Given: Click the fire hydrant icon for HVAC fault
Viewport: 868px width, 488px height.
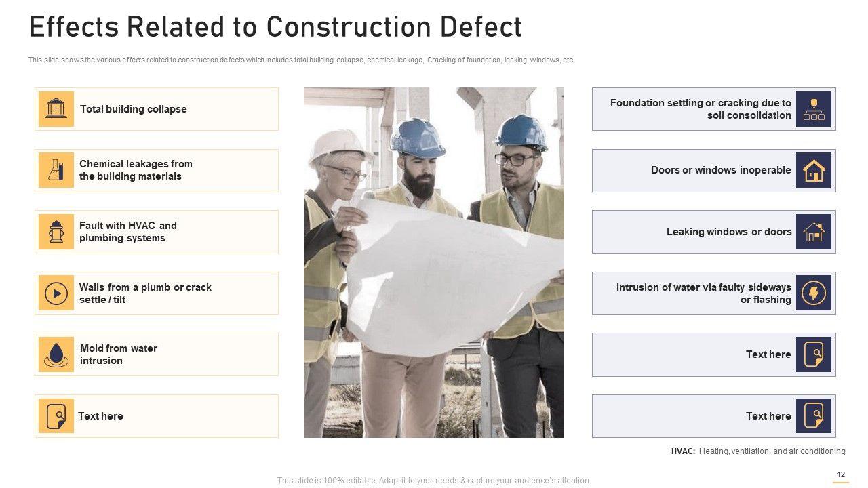Looking at the screenshot, I should tap(56, 232).
